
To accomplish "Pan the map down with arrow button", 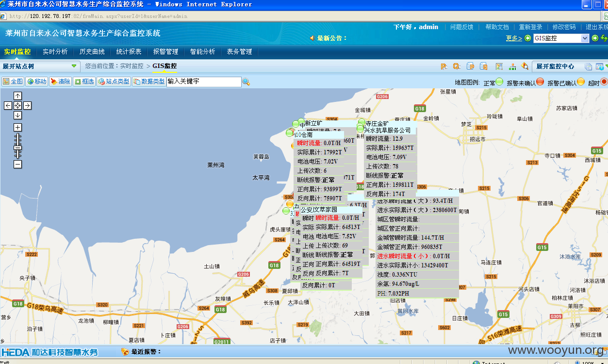I will [x=17, y=115].
